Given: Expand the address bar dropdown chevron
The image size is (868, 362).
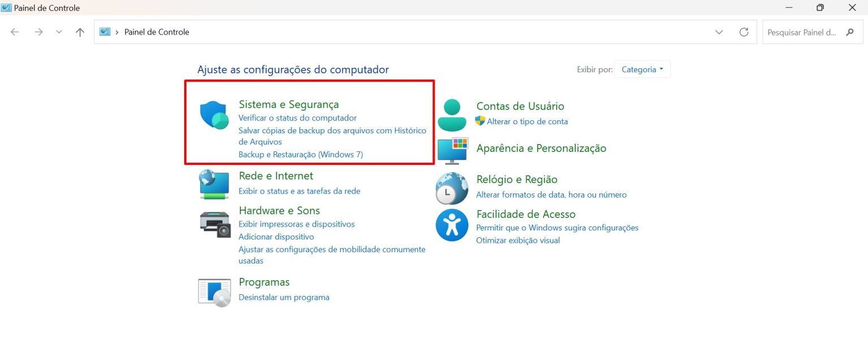Looking at the screenshot, I should tap(719, 32).
